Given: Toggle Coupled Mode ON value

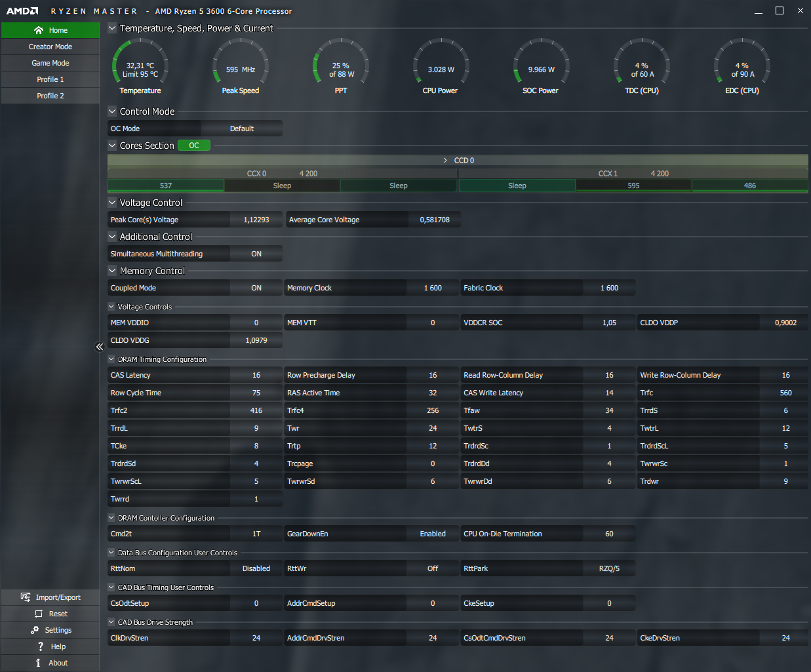Looking at the screenshot, I should pyautogui.click(x=256, y=288).
